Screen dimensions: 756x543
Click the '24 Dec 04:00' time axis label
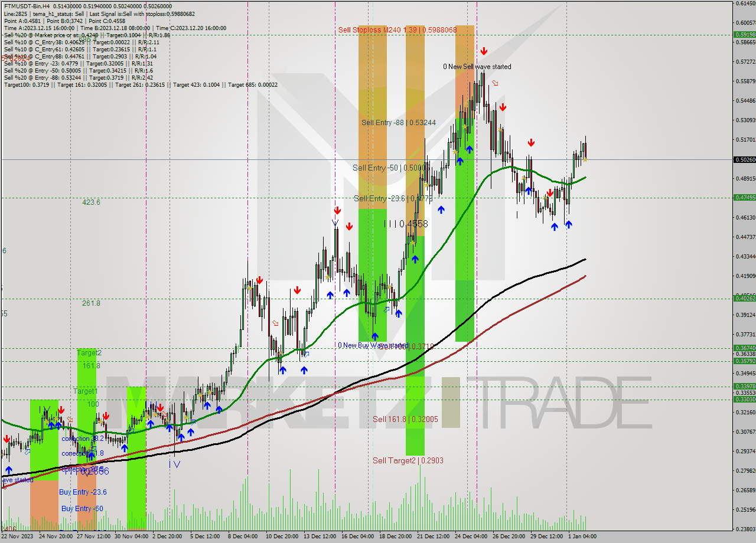pos(471,536)
